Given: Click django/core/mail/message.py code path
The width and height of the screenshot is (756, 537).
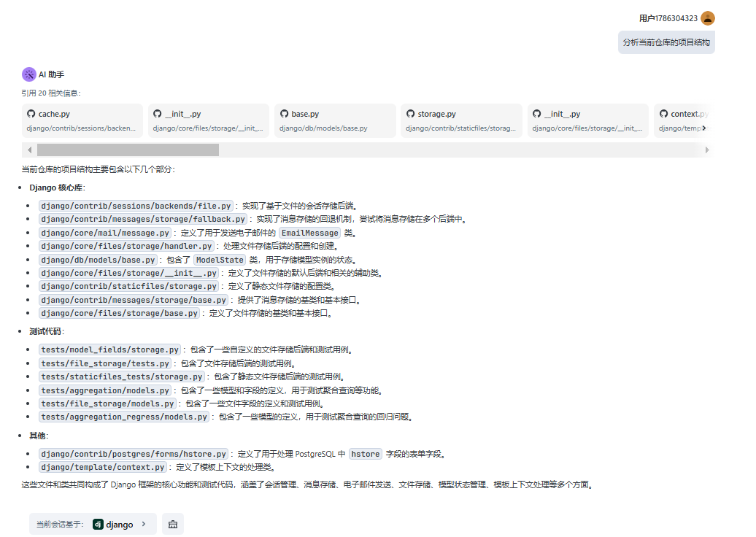Looking at the screenshot, I should [105, 233].
